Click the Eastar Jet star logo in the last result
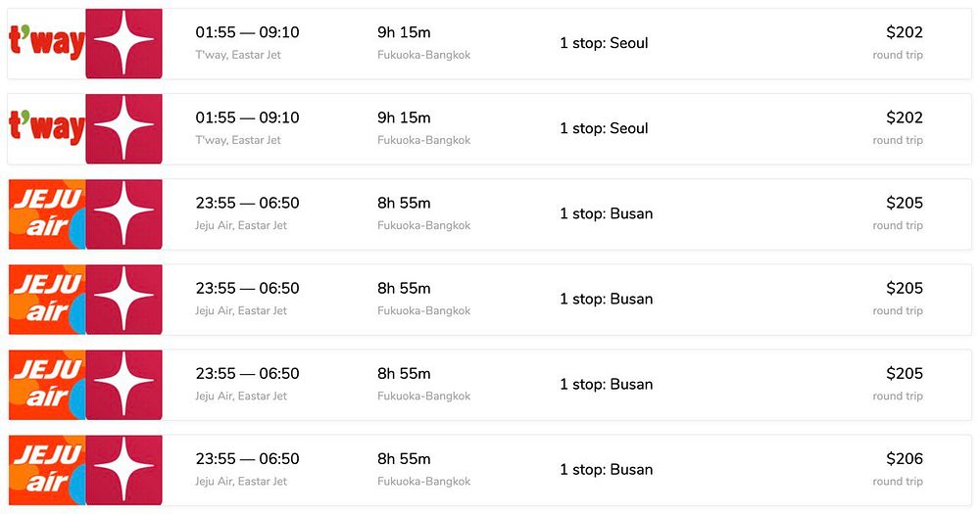Image resolution: width=980 pixels, height=514 pixels. pos(123,469)
